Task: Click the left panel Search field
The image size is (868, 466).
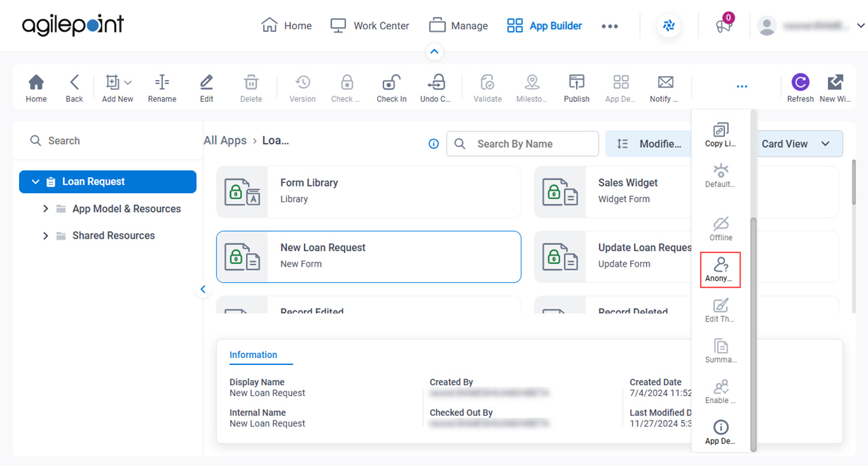Action: (108, 140)
